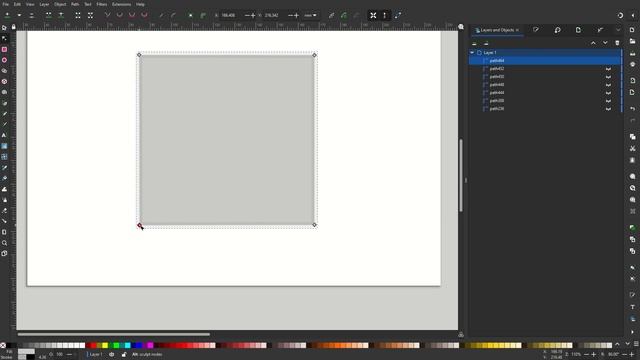Toggle current layer visibility eye in status bar
The image size is (640, 360).
click(111, 354)
